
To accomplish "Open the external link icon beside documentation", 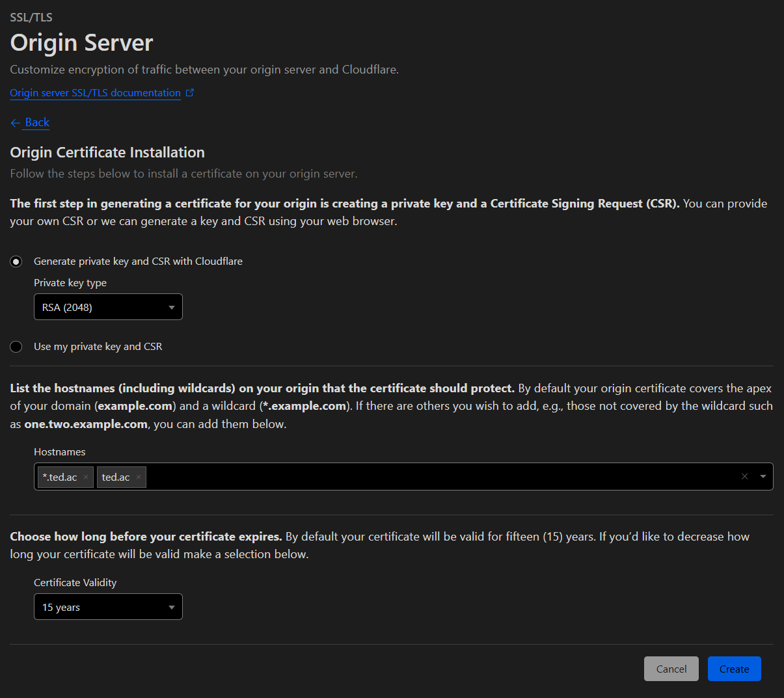I will (190, 93).
